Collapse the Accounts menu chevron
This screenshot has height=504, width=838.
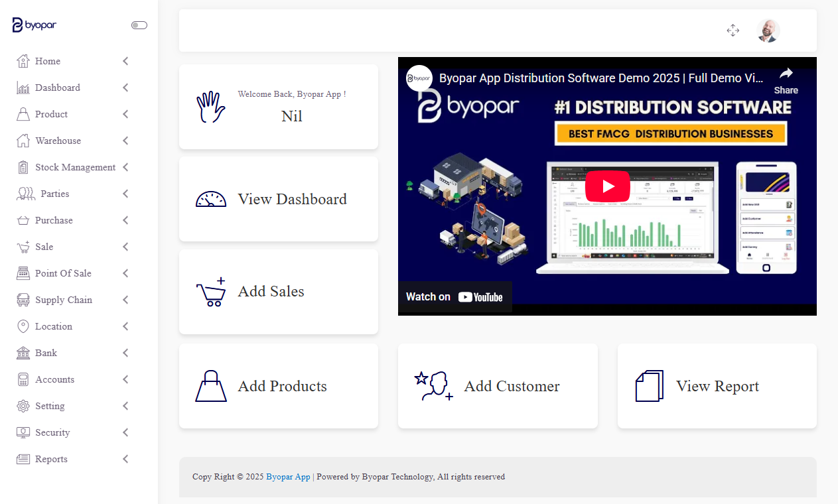(125, 379)
